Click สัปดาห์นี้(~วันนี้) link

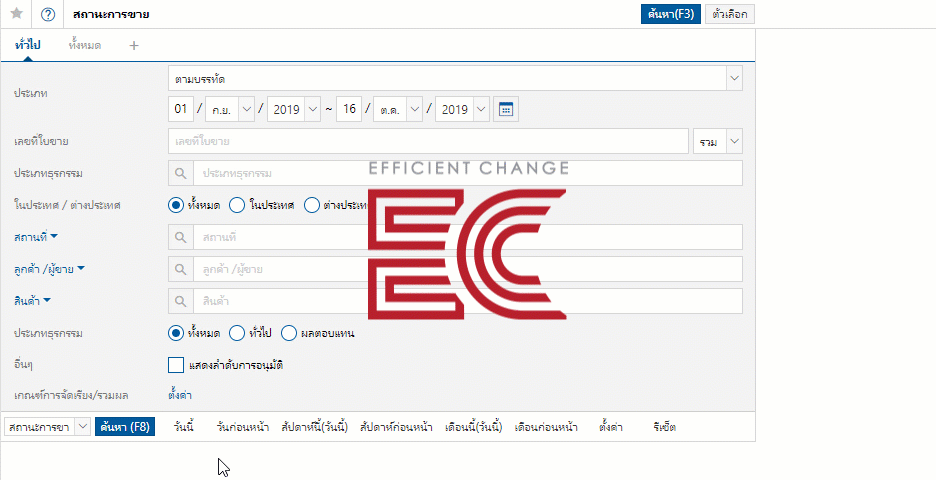[x=315, y=427]
